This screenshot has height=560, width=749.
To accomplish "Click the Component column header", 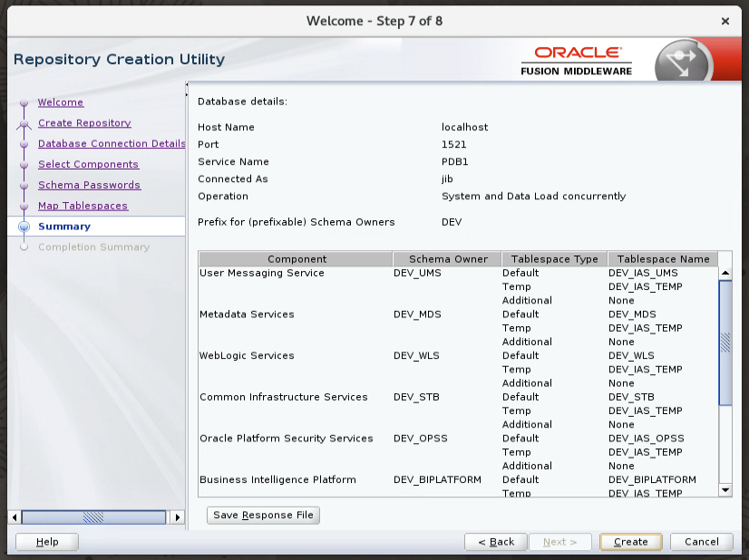I will 297,259.
